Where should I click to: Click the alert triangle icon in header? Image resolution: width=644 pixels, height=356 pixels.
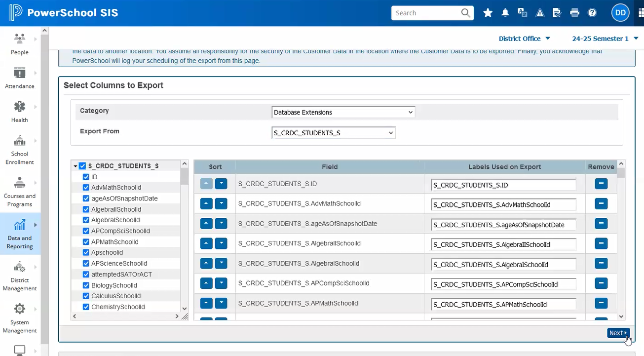(x=540, y=13)
